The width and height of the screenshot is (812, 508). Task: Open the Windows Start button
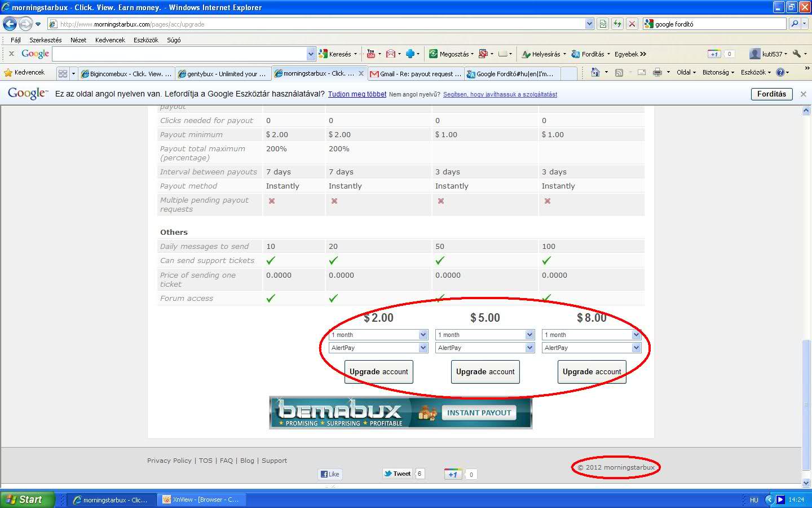tap(27, 500)
